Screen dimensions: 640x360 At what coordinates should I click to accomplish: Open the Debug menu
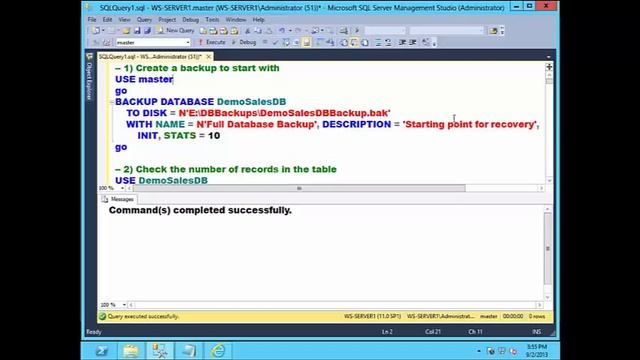coord(190,20)
